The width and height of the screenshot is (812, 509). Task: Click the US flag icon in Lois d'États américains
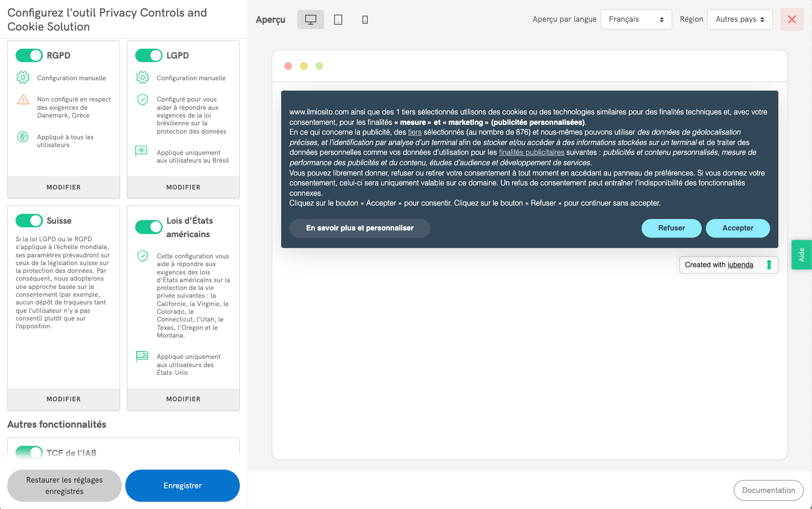click(142, 356)
